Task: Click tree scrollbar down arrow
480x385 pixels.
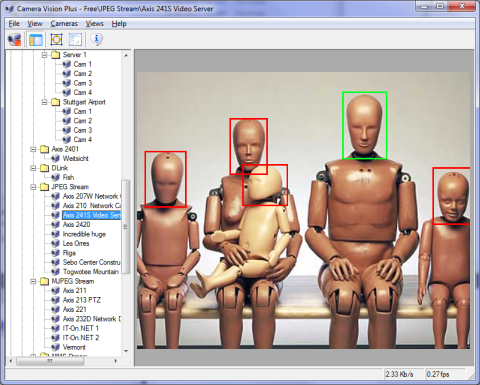Action: pos(126,351)
